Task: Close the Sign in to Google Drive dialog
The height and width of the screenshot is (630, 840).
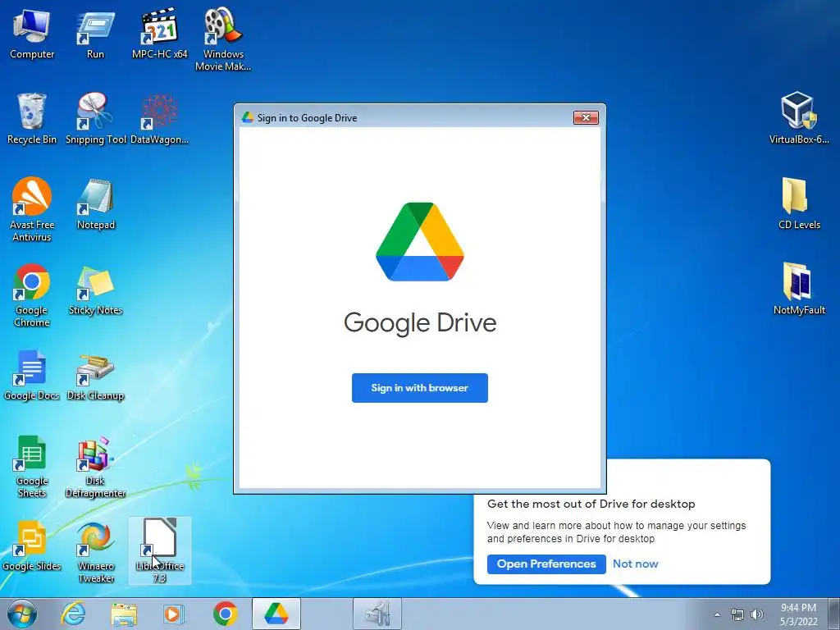Action: tap(586, 117)
